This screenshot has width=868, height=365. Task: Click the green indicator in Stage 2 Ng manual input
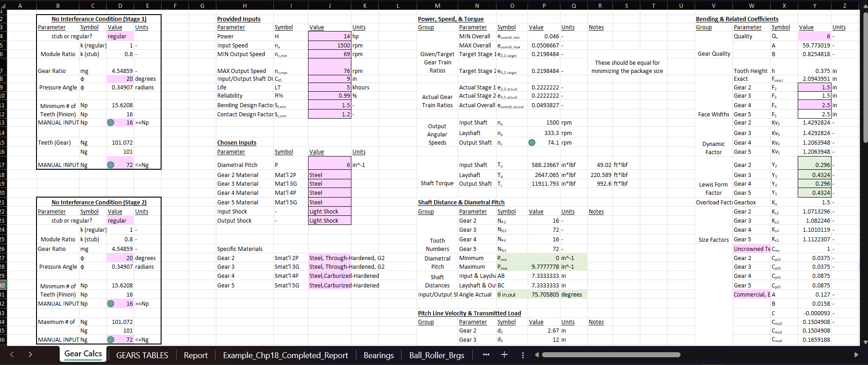[110, 339]
